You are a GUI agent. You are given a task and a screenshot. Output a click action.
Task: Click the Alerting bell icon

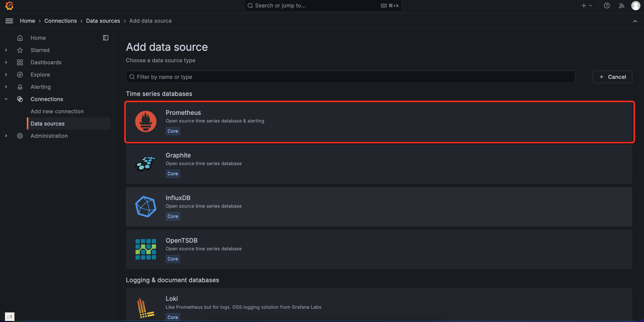20,87
